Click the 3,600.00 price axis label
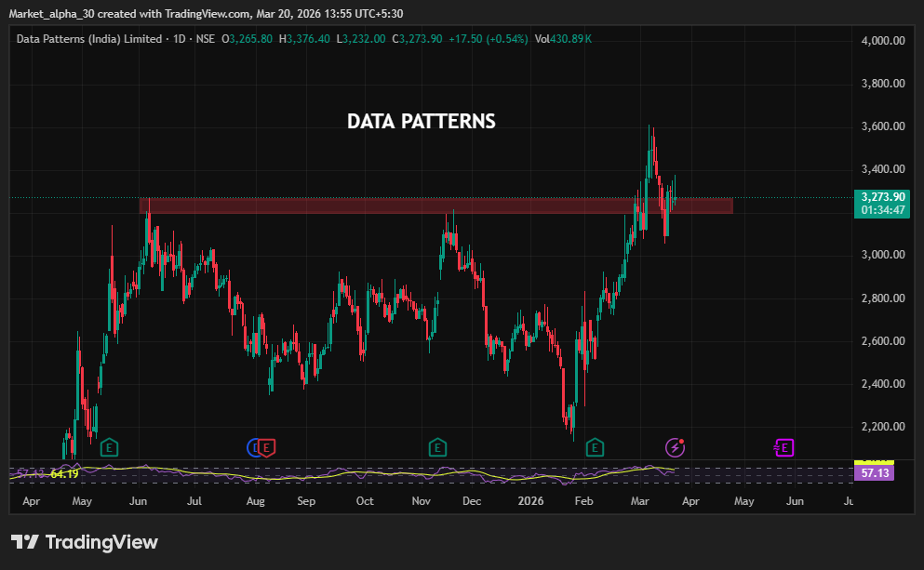 [883, 126]
